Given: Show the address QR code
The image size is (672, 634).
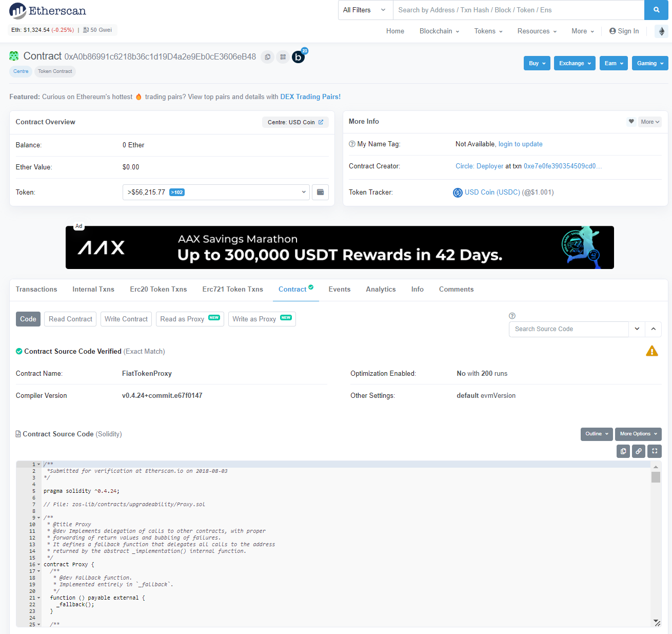Looking at the screenshot, I should [x=283, y=57].
